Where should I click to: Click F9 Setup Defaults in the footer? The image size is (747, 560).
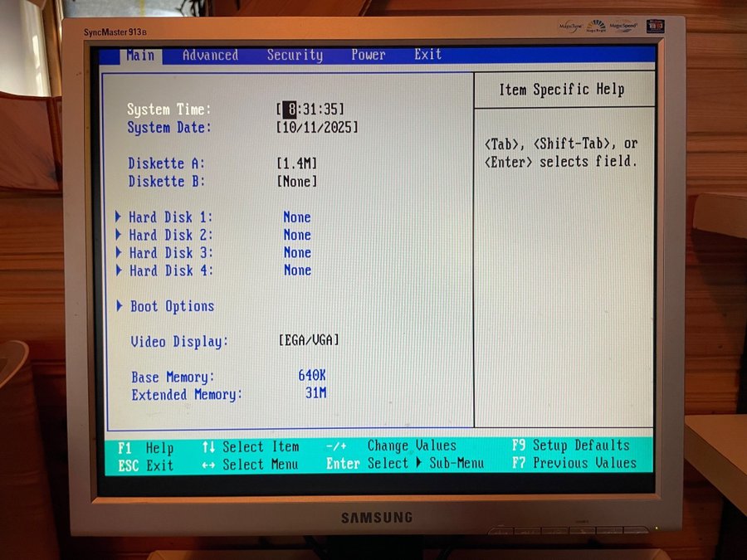[x=570, y=446]
